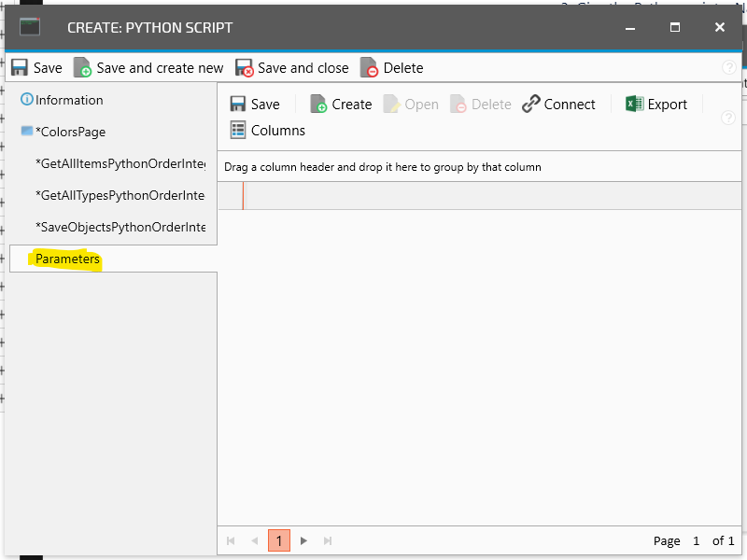This screenshot has height=560, width=747.
Task: Click the empty grid column header row
Action: [x=486, y=196]
